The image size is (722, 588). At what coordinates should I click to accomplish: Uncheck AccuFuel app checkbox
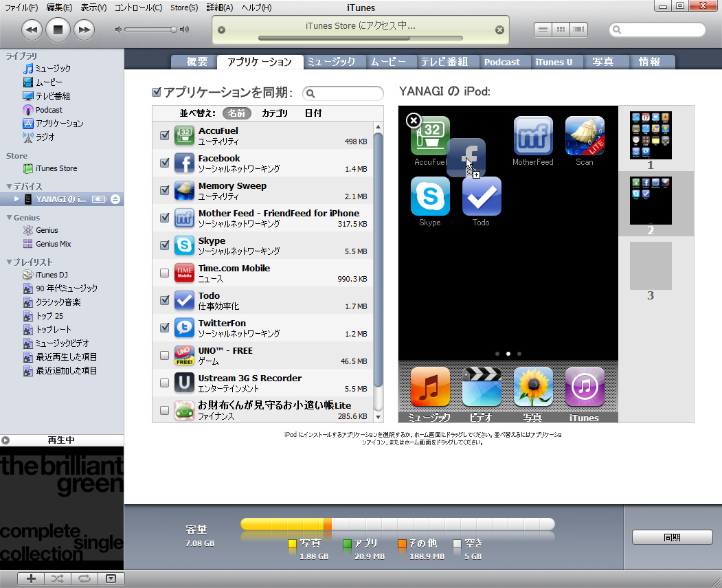click(164, 135)
